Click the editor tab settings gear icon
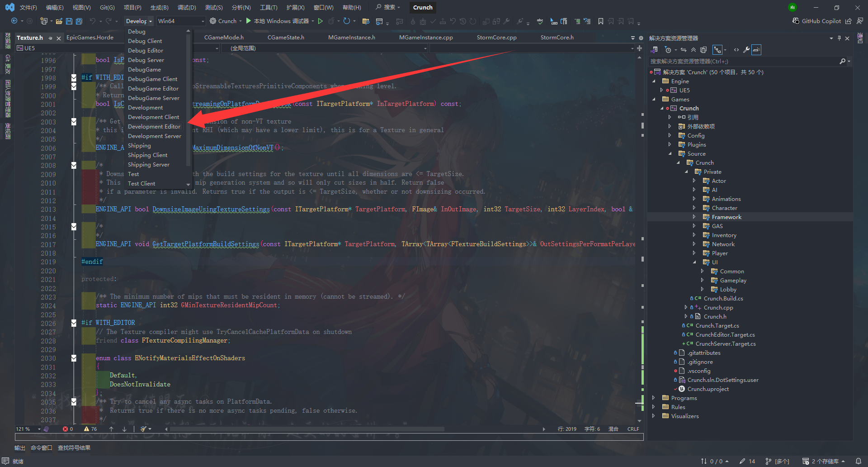This screenshot has width=868, height=467. click(x=641, y=38)
